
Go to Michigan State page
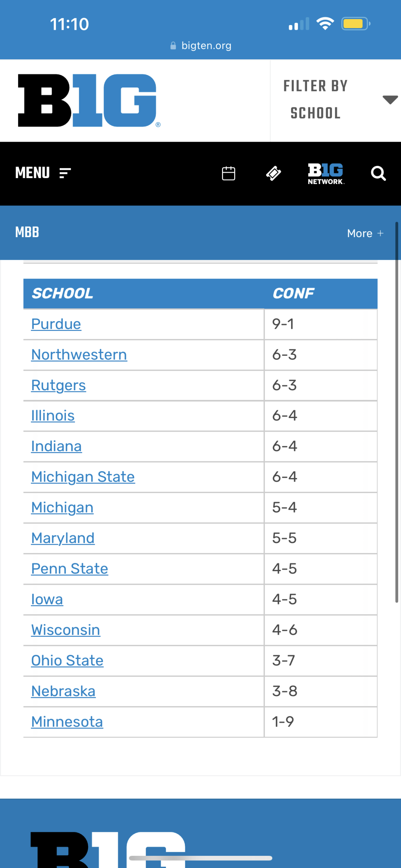coord(83,477)
